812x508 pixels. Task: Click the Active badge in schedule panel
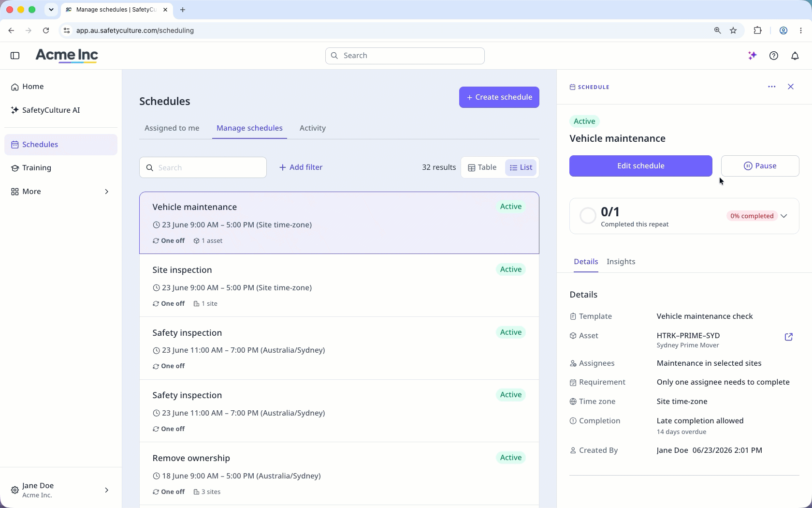[584, 121]
